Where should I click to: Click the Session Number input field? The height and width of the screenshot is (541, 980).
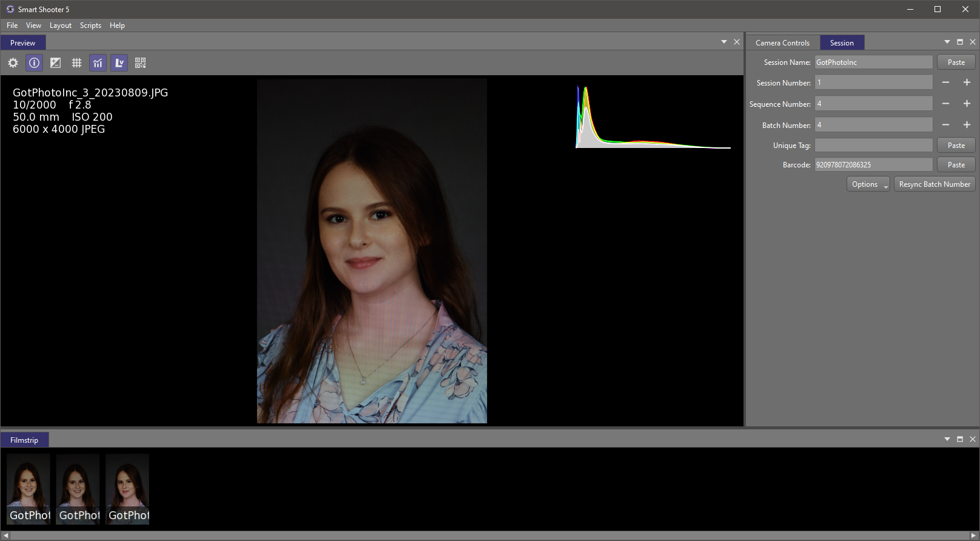tap(873, 82)
